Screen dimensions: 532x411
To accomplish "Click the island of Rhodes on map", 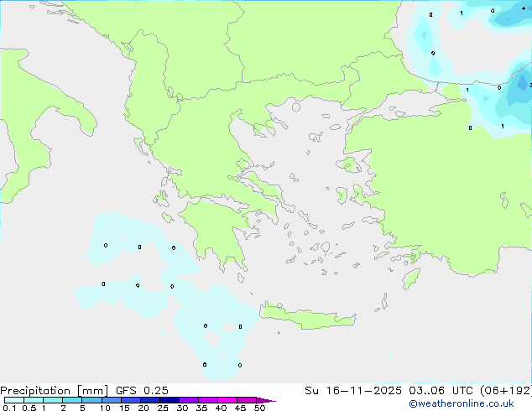I will click(x=411, y=278).
